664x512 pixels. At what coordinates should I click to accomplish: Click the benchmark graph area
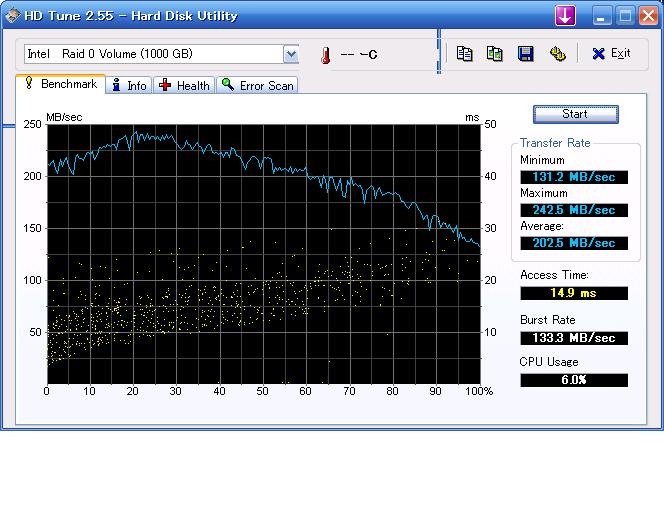click(x=264, y=254)
